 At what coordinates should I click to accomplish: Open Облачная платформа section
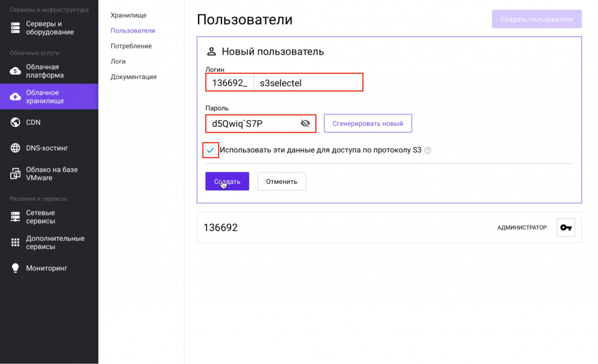(x=49, y=71)
